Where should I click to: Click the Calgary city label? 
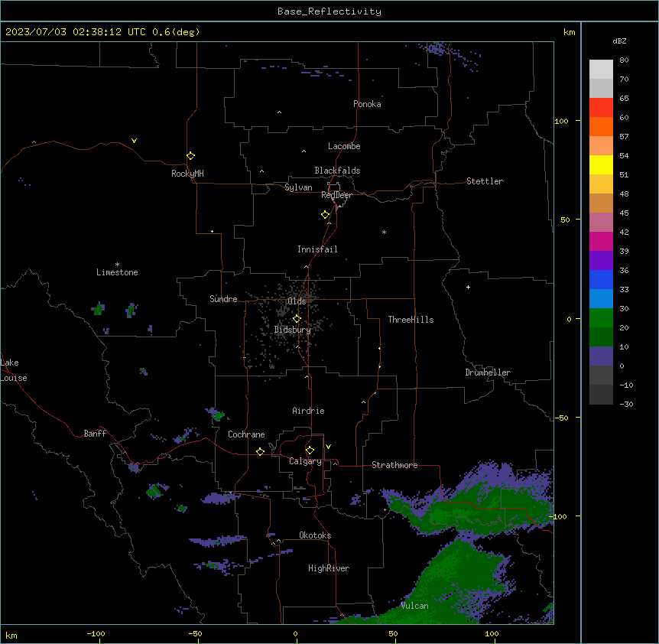pyautogui.click(x=305, y=461)
